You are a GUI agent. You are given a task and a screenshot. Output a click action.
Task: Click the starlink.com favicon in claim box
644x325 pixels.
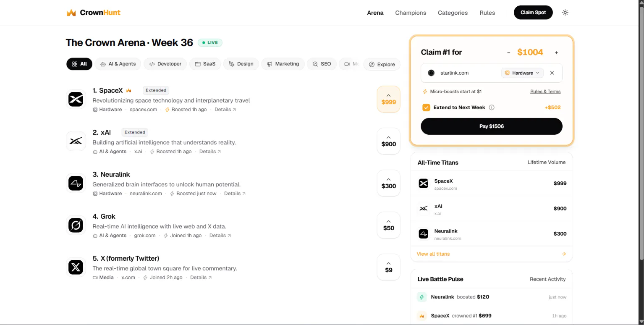(431, 73)
